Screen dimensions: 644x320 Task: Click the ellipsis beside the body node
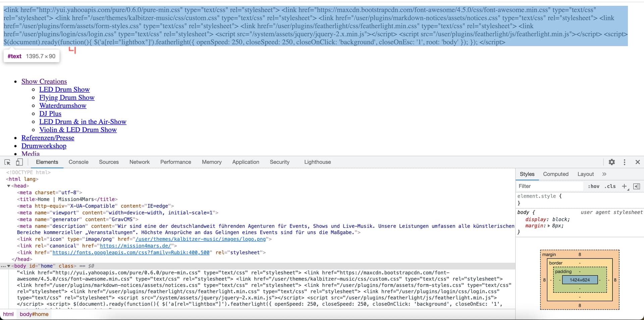point(3,266)
